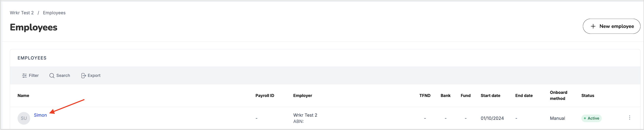Go to Wrkr Test 2 breadcrumb
Image resolution: width=644 pixels, height=130 pixels.
22,13
